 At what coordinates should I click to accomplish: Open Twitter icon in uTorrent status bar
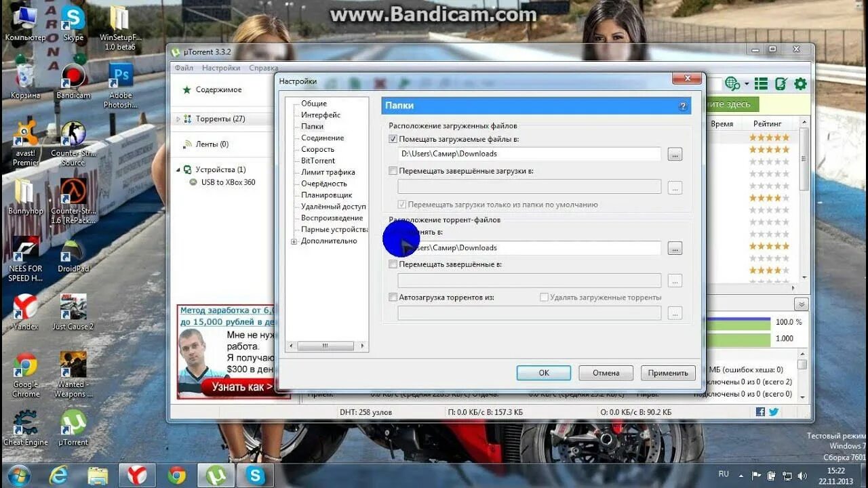click(x=773, y=411)
